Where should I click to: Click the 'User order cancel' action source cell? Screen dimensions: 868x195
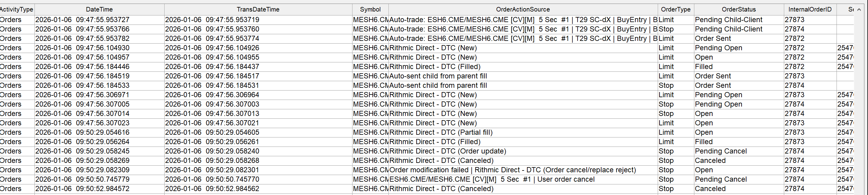(492, 180)
